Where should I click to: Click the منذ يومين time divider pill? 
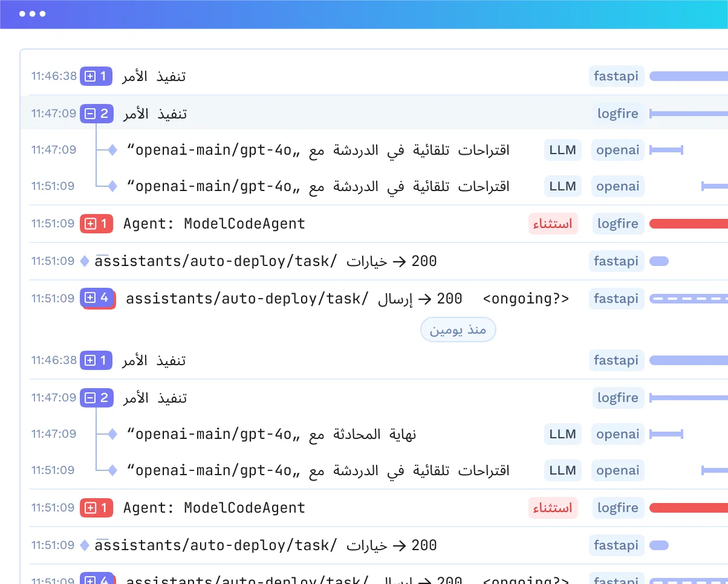click(458, 330)
